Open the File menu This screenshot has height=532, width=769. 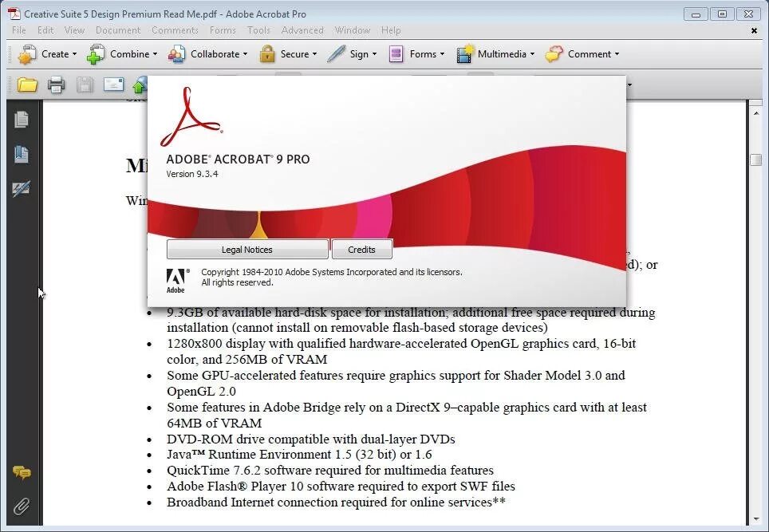[19, 30]
